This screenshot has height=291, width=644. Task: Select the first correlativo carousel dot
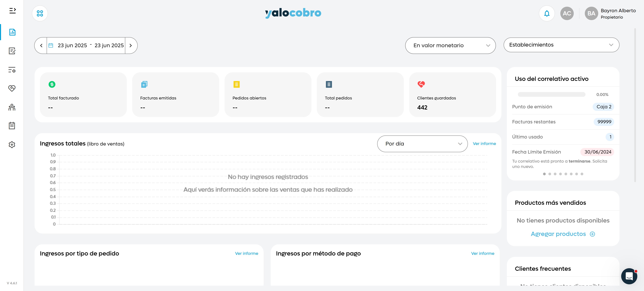click(544, 174)
